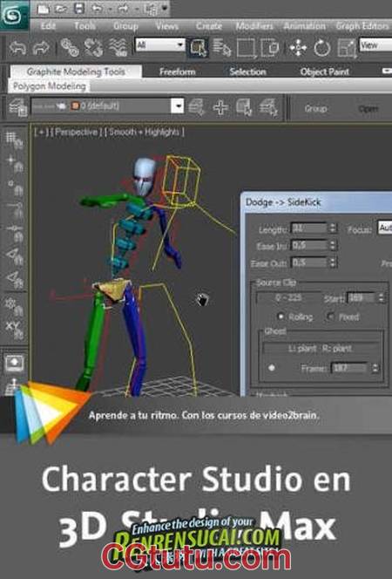Click the Group button on the toolbar
Viewport: 392px width, 579px height.
pos(315,108)
